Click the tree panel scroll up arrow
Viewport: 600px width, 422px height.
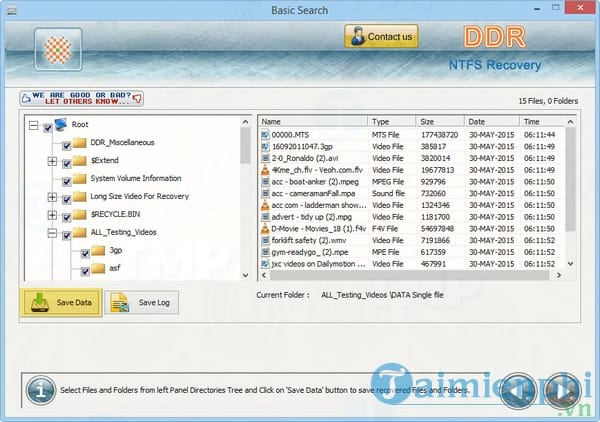[x=245, y=122]
